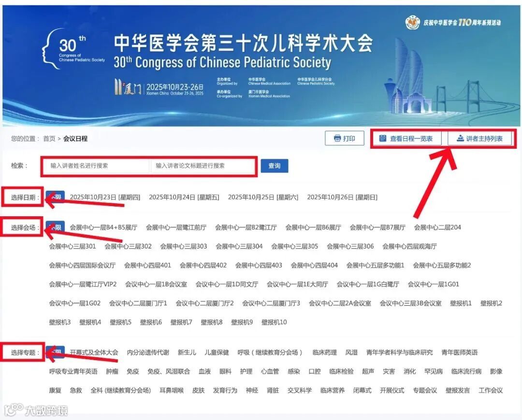Select venue 会展中心四层观海厅
This screenshot has width=522, height=420.
point(409,246)
